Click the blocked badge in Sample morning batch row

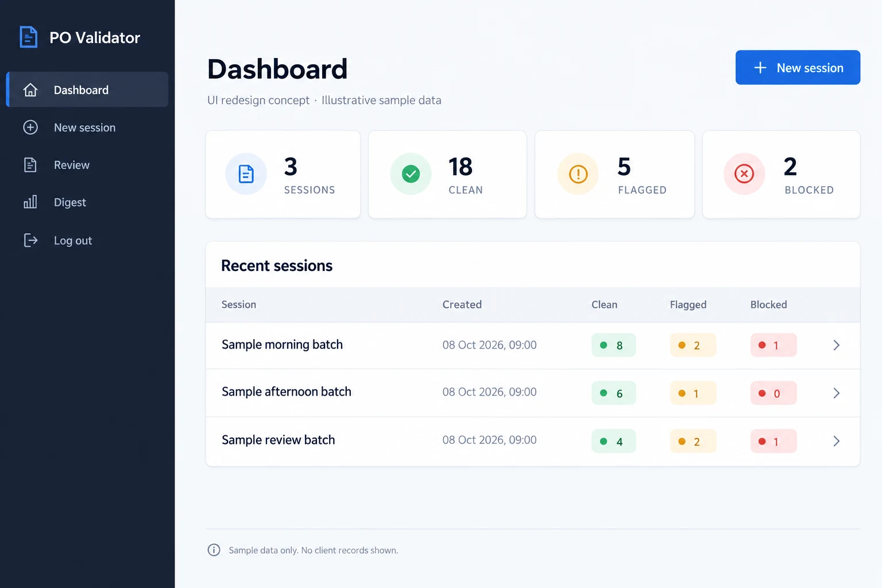coord(773,345)
